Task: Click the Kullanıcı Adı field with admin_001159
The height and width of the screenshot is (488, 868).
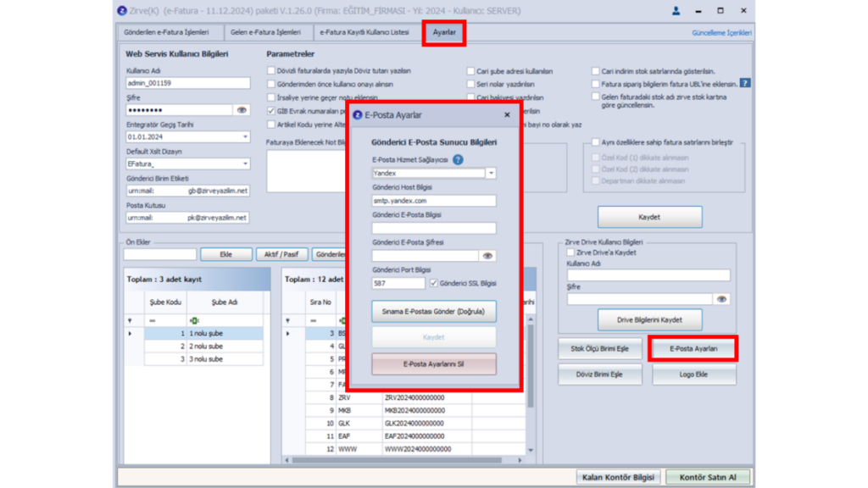Action: (x=187, y=83)
